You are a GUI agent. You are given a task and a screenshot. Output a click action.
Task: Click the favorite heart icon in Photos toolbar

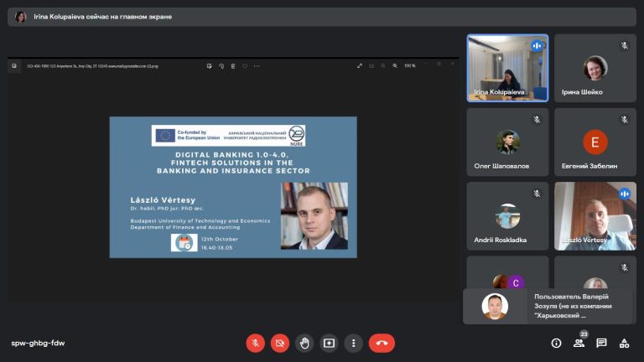[x=245, y=65]
